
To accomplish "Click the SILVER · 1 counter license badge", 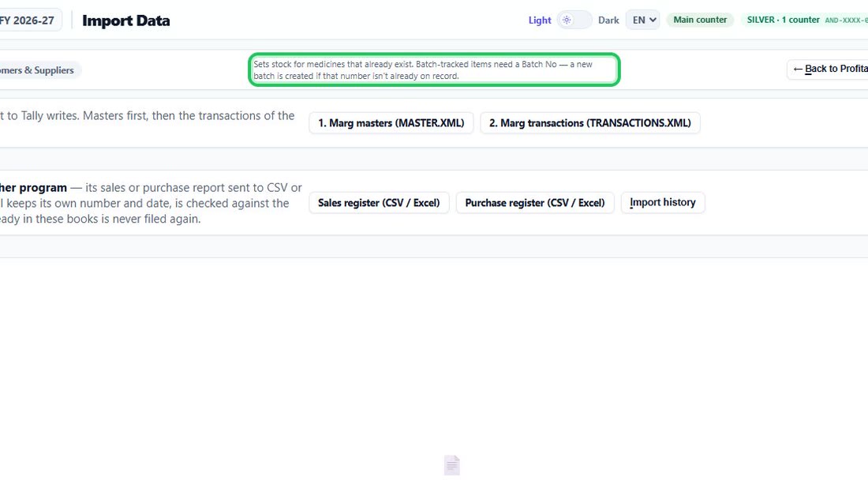I will point(804,20).
